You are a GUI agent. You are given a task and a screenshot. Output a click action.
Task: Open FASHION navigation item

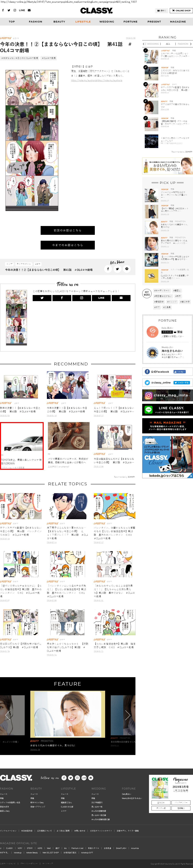tap(35, 21)
